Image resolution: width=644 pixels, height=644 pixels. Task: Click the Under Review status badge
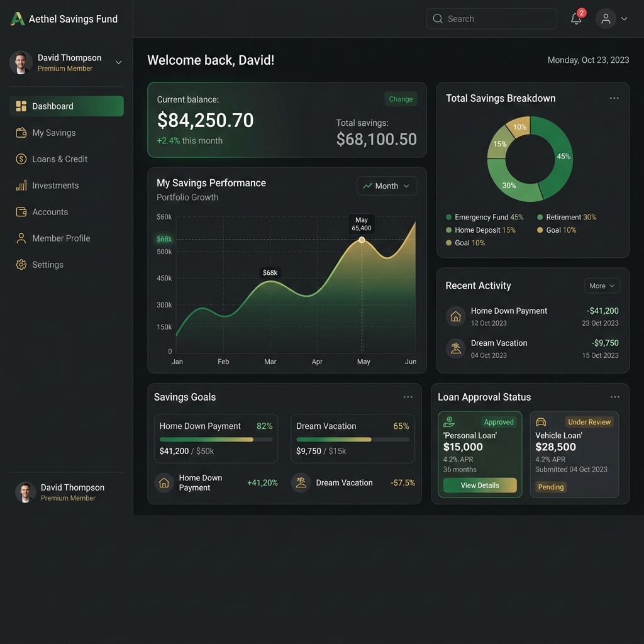point(589,422)
